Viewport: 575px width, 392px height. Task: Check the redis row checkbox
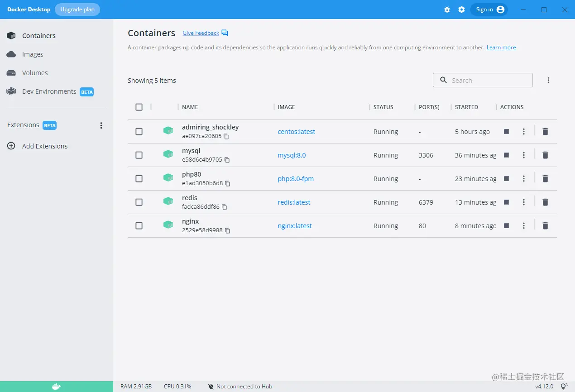tap(139, 202)
